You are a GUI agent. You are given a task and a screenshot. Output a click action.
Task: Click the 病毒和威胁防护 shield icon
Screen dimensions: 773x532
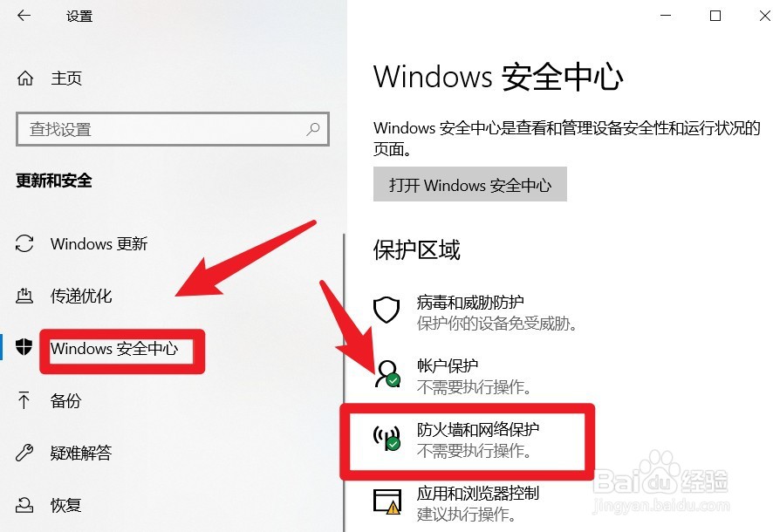pyautogui.click(x=386, y=310)
